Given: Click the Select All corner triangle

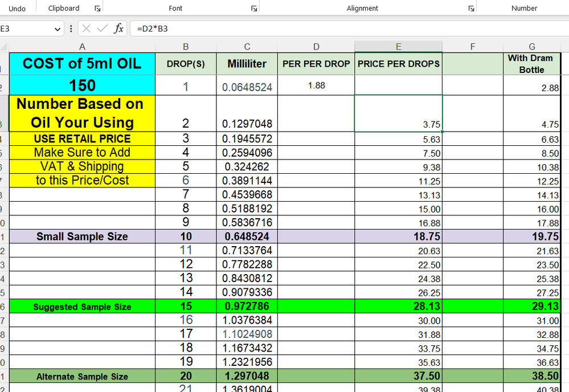Looking at the screenshot, I should (x=4, y=47).
